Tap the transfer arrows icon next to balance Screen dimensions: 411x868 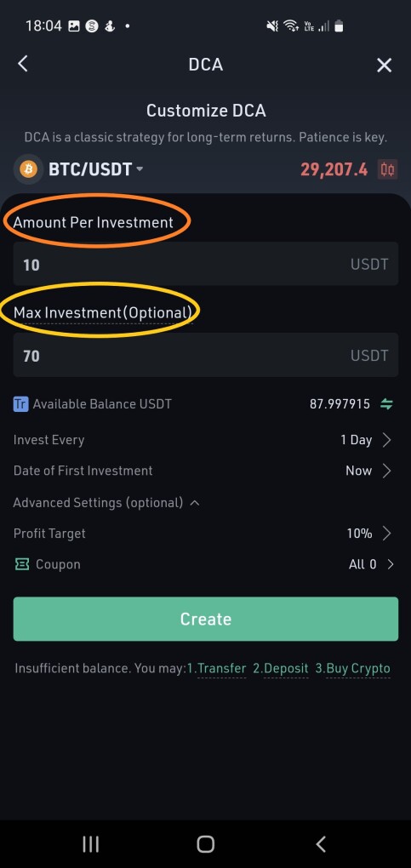386,404
